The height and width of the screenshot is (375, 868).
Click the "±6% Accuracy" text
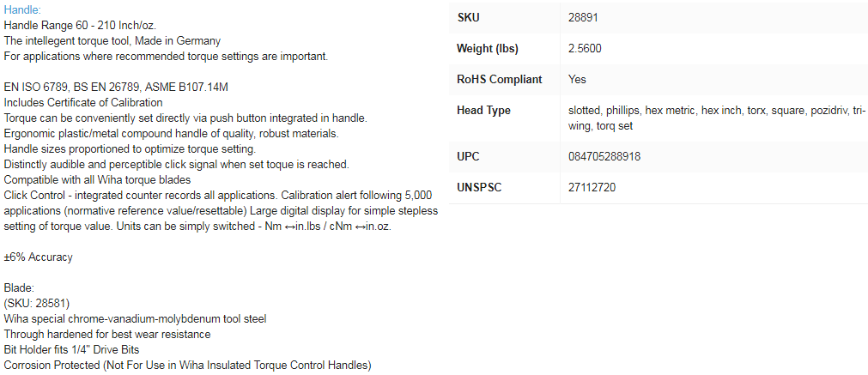[39, 257]
